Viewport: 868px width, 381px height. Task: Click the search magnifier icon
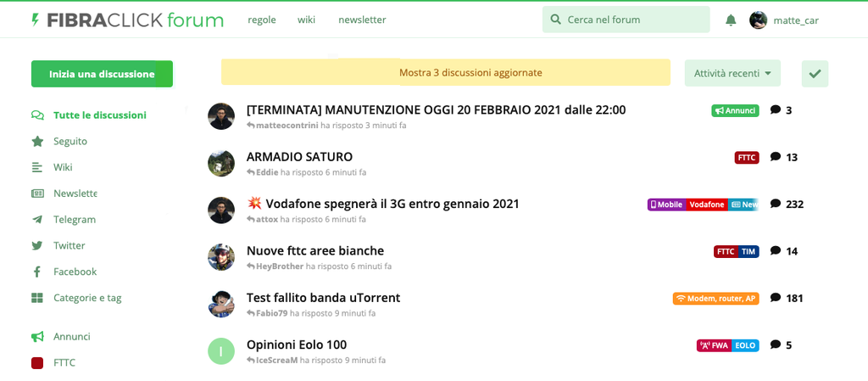tap(556, 20)
